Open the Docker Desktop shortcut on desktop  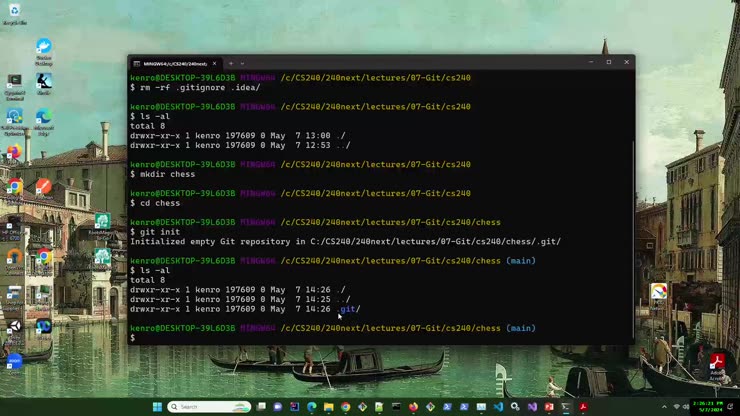coord(44,51)
